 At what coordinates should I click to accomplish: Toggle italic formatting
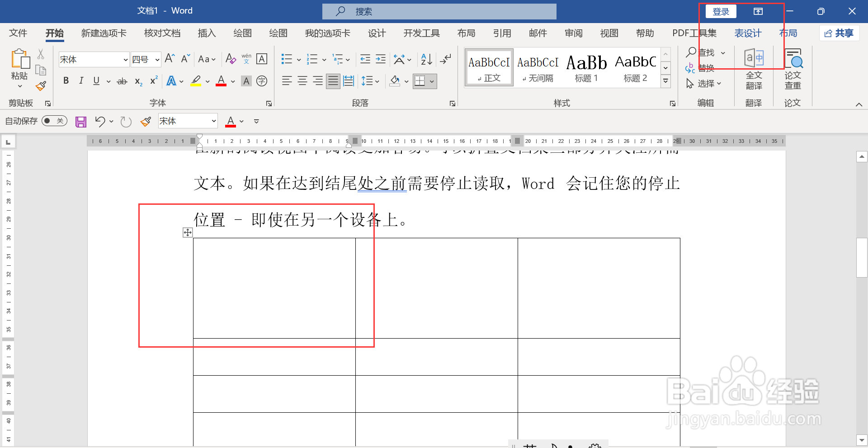(81, 81)
